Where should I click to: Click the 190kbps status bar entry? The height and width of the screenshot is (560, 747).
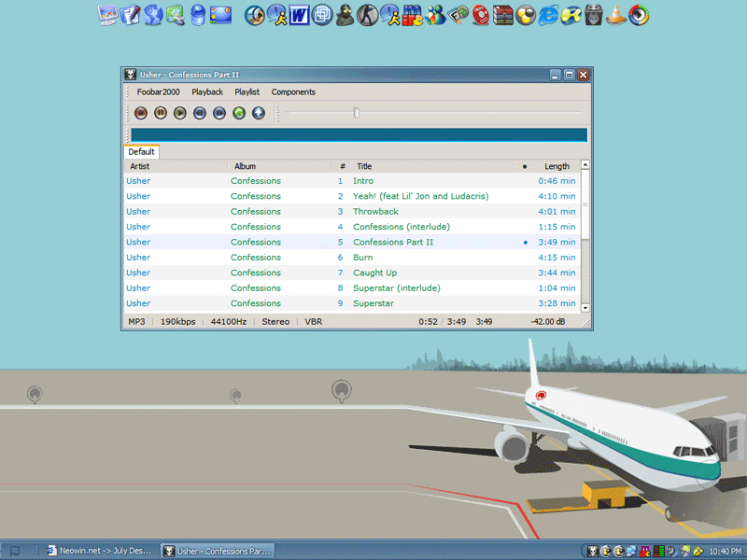[177, 322]
